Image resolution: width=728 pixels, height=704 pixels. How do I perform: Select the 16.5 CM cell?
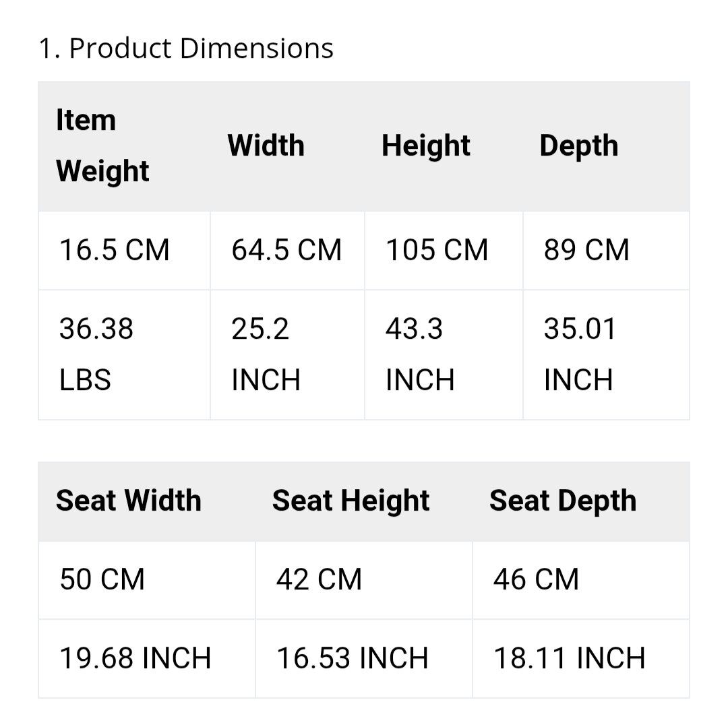coord(114,250)
